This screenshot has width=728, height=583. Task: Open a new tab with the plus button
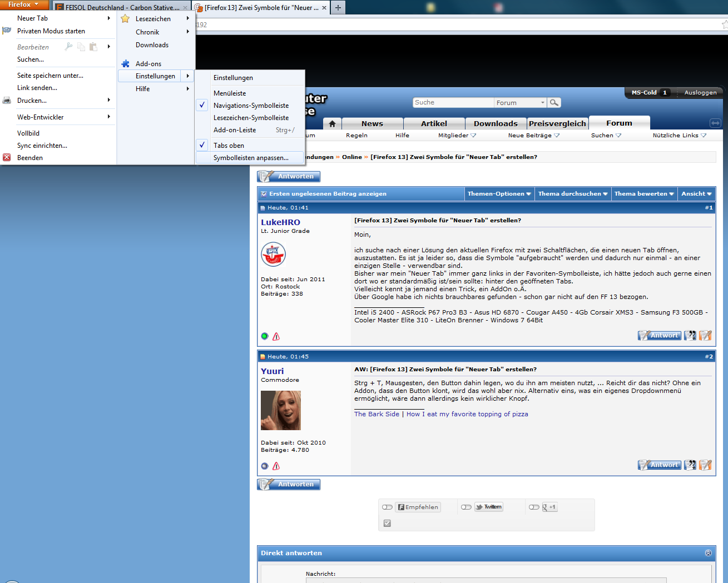click(x=338, y=7)
